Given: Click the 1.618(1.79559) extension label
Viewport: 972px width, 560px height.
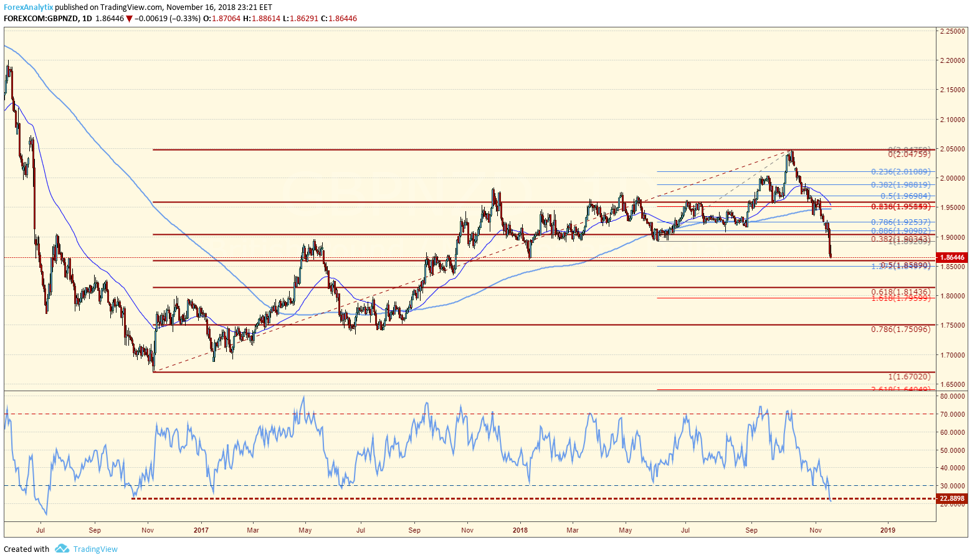Looking at the screenshot, I should click(900, 298).
